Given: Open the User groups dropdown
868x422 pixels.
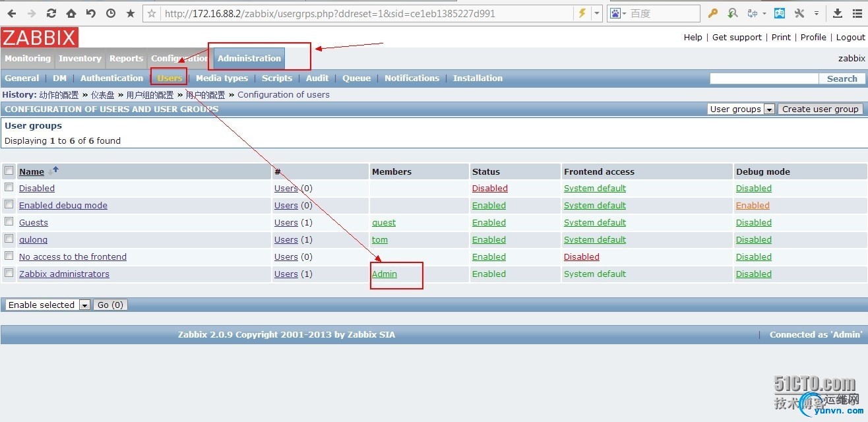Looking at the screenshot, I should [x=741, y=109].
